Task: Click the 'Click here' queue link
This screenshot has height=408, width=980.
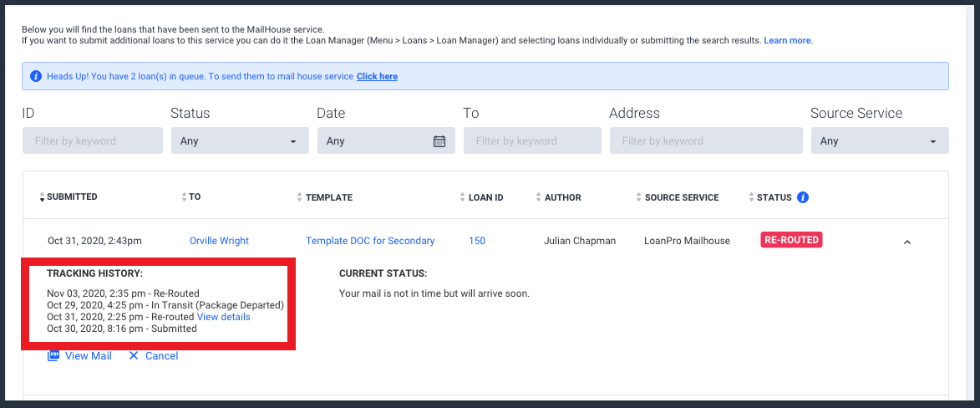Action: 377,76
